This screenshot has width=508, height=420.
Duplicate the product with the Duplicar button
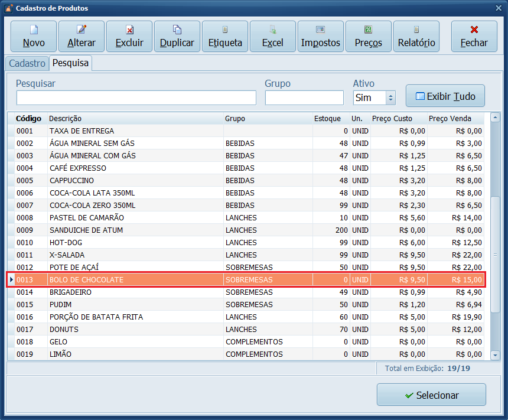coord(177,36)
